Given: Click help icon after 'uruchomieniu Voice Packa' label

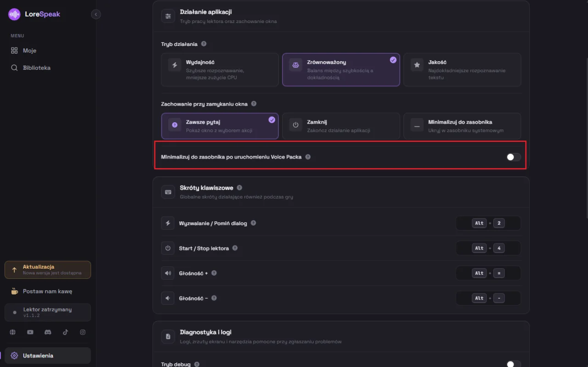Looking at the screenshot, I should point(308,157).
